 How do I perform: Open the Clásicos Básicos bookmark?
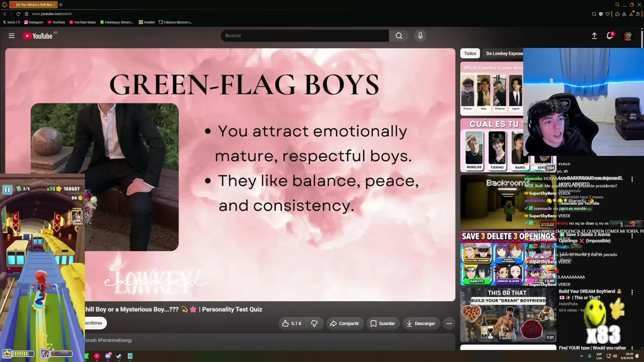[176, 22]
